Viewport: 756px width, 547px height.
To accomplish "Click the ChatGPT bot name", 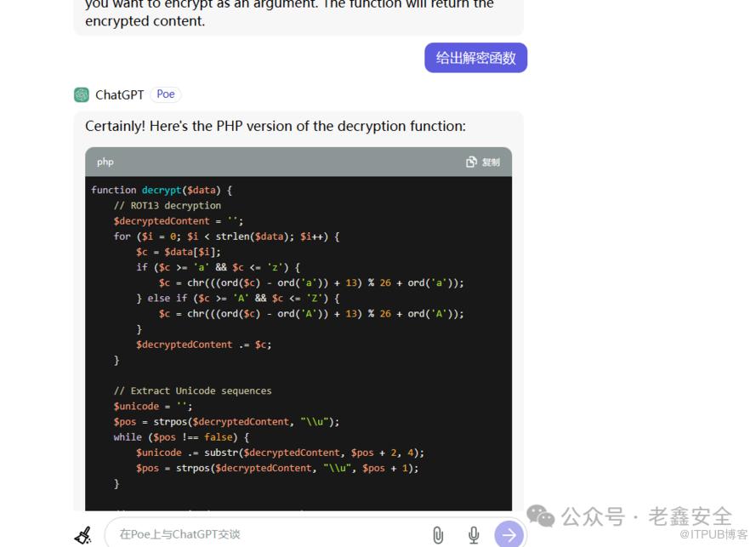I will (120, 94).
